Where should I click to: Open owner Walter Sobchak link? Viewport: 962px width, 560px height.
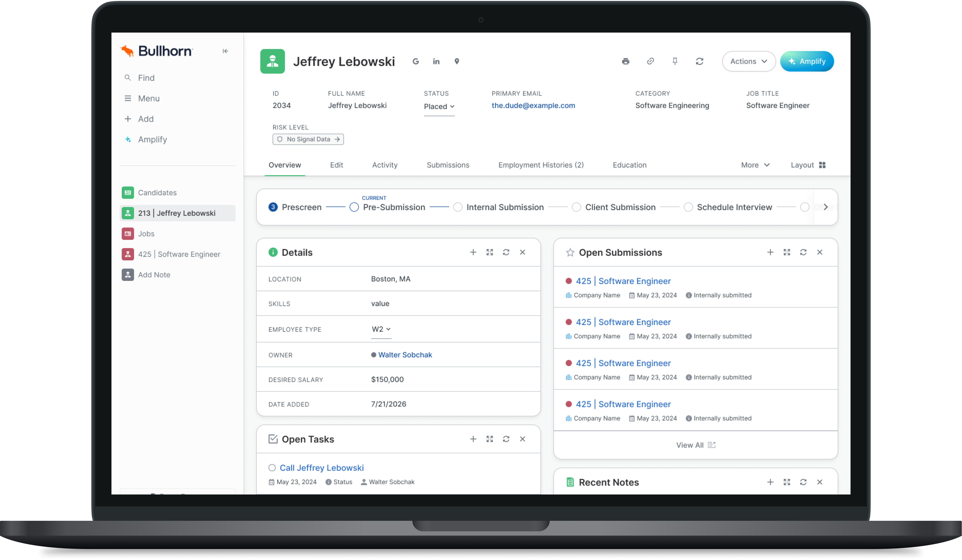(x=405, y=355)
